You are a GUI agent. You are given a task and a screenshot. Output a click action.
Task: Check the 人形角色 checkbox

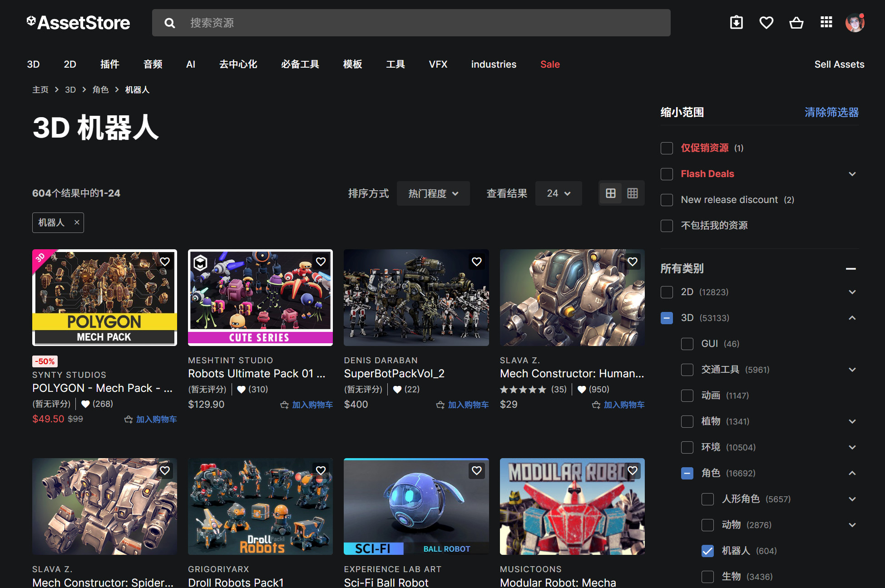pos(707,499)
